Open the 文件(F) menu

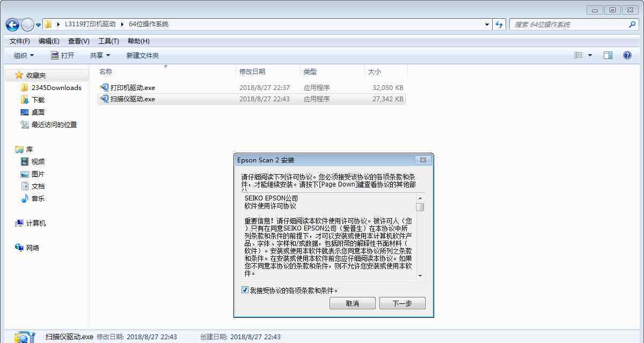19,41
